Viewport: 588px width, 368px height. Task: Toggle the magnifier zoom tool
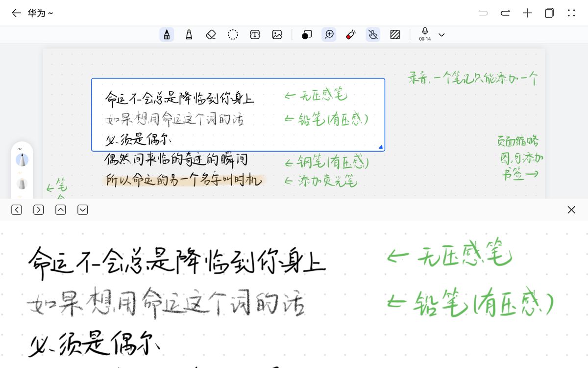pyautogui.click(x=329, y=34)
